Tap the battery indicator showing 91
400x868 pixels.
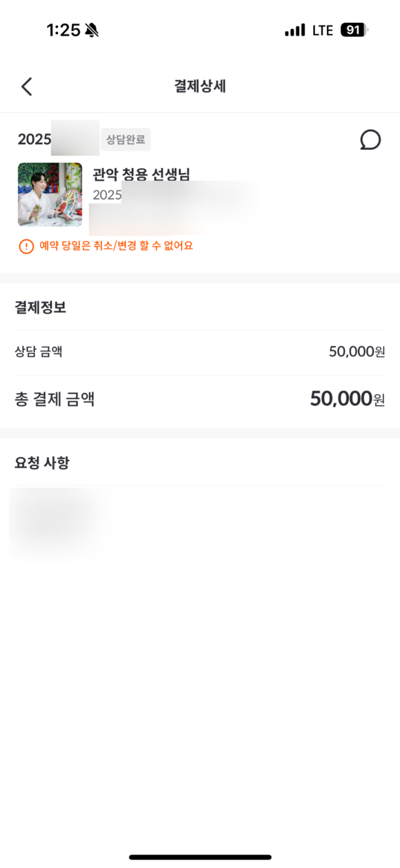(354, 30)
